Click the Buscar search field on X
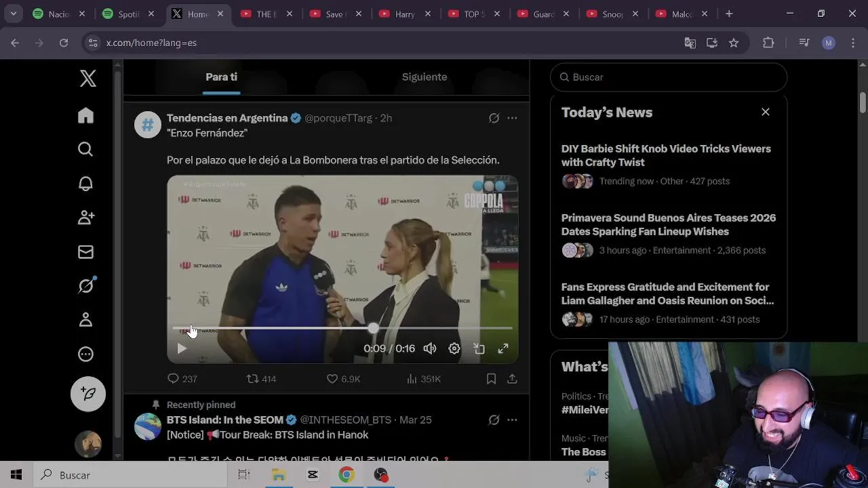The width and height of the screenshot is (868, 488). 669,77
